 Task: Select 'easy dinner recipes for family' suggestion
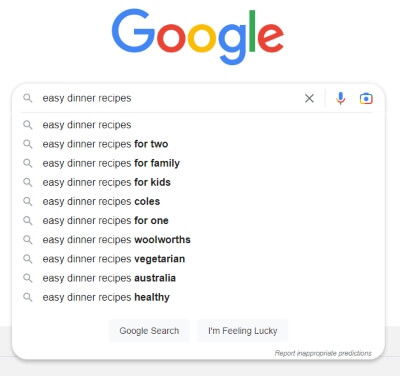[198, 163]
